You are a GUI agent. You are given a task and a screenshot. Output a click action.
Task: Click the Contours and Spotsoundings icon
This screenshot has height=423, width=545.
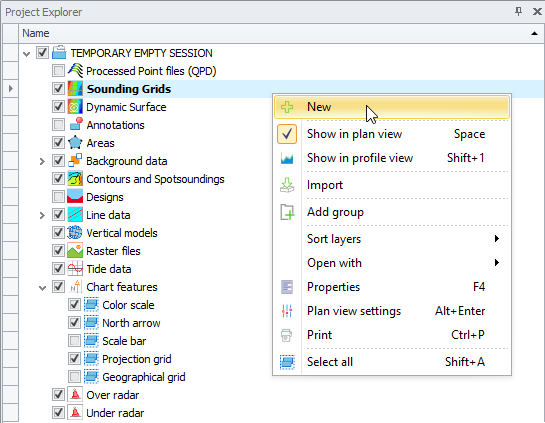[75, 179]
